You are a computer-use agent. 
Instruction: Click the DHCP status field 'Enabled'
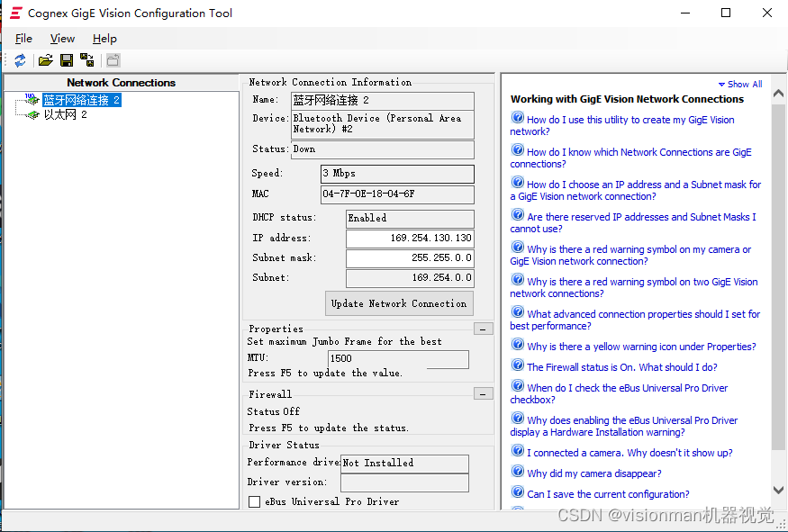pyautogui.click(x=410, y=219)
